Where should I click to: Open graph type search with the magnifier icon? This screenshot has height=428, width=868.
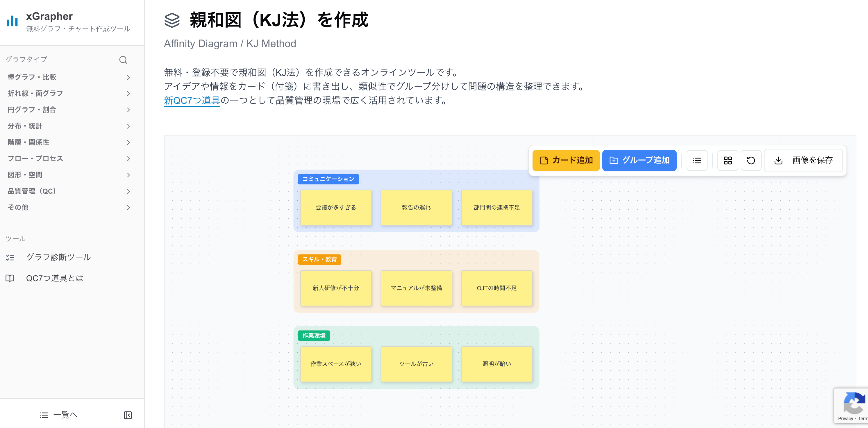pyautogui.click(x=123, y=60)
